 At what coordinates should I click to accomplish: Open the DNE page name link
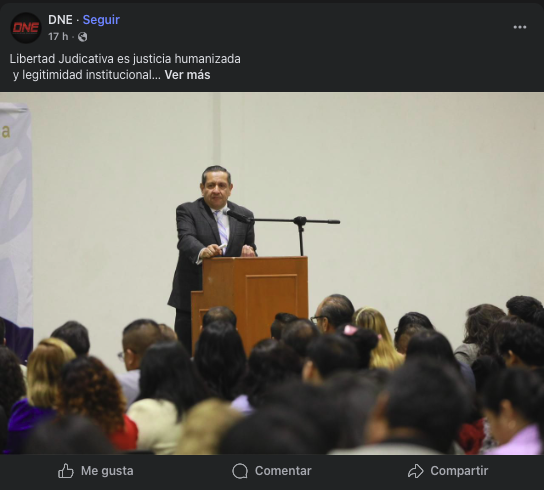click(x=60, y=20)
